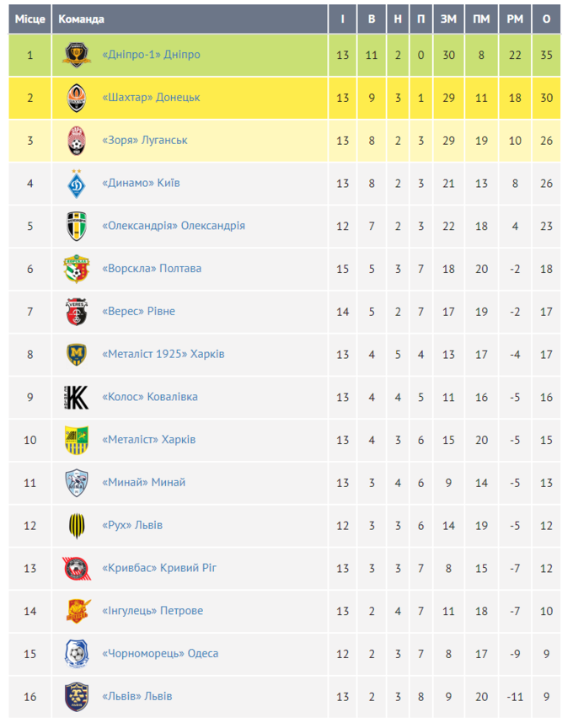Click the Kolos Kovalivka club logo
Viewport: 573px width, 728px height.
[77, 397]
